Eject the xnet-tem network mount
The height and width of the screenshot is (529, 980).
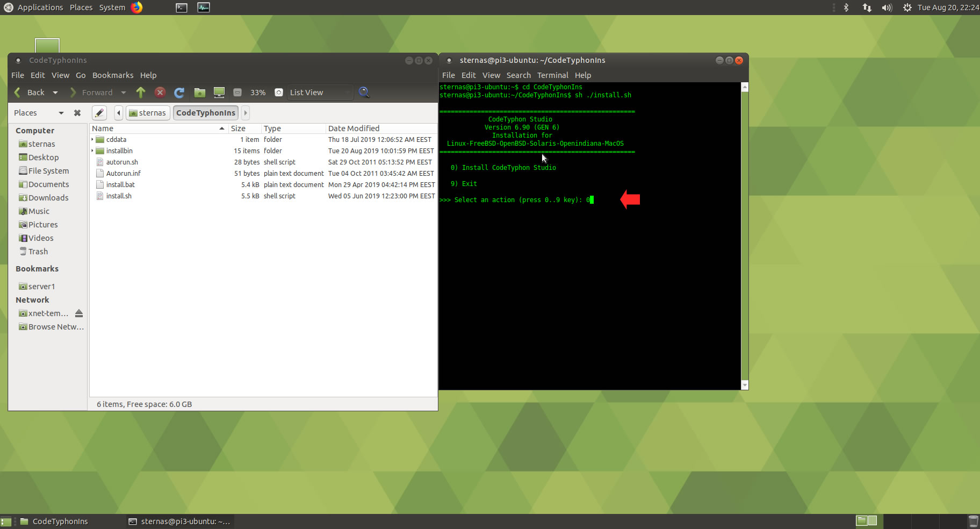pyautogui.click(x=79, y=313)
